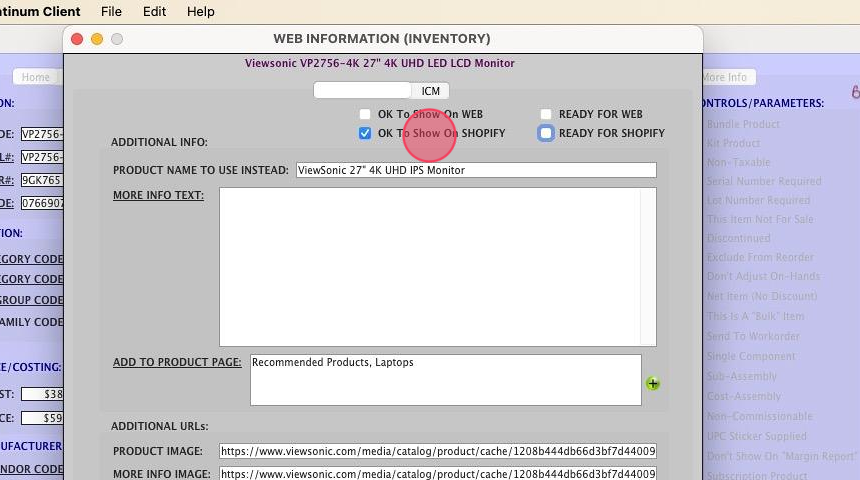
Task: Click Single Component option
Action: 751,356
